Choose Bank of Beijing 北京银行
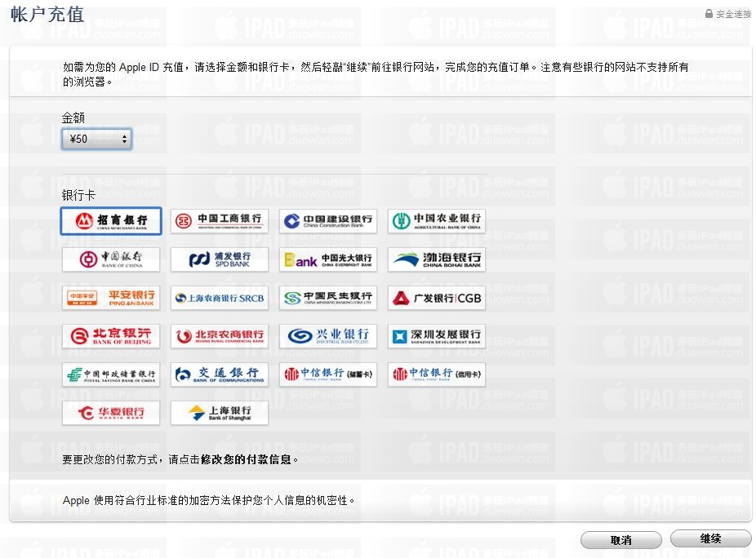The width and height of the screenshot is (756, 558). point(111,336)
